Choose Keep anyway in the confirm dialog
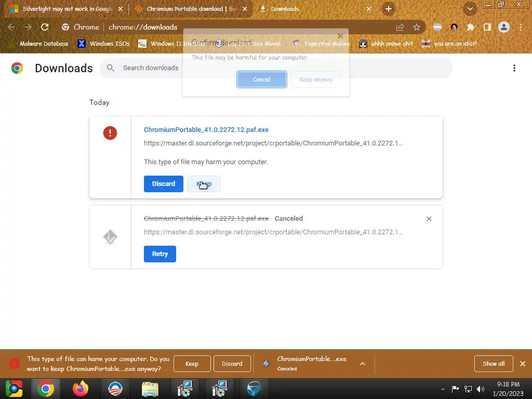 (x=316, y=79)
